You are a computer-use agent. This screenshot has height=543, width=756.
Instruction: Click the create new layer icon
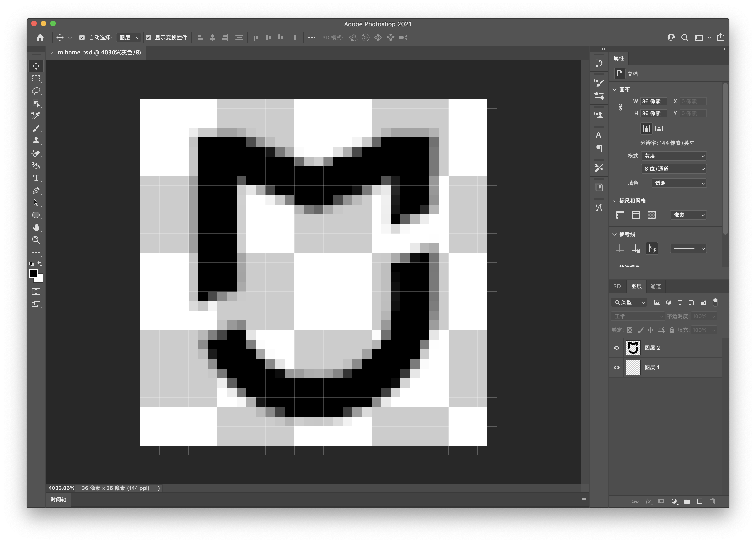click(x=700, y=501)
